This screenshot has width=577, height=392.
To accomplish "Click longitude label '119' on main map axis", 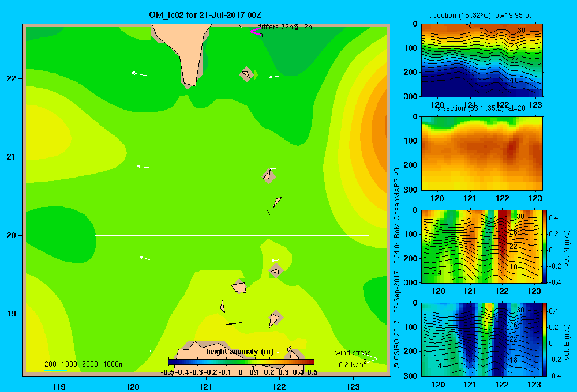I will click(59, 386).
